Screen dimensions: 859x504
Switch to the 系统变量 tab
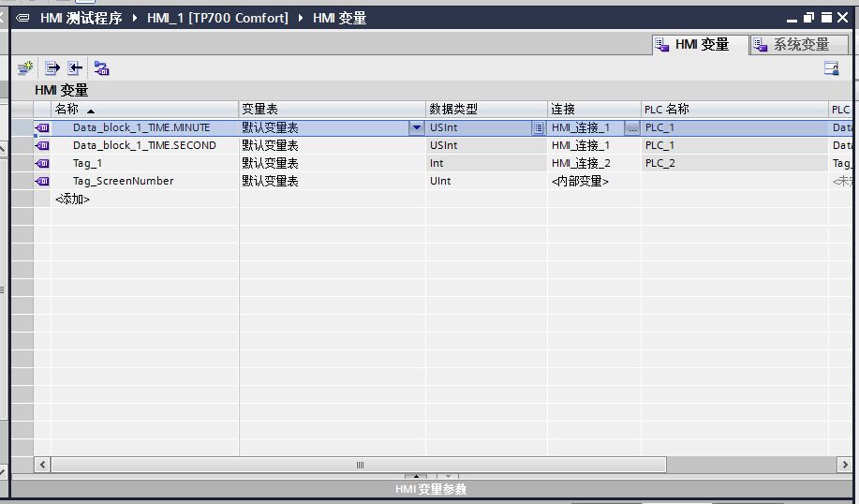pos(799,44)
